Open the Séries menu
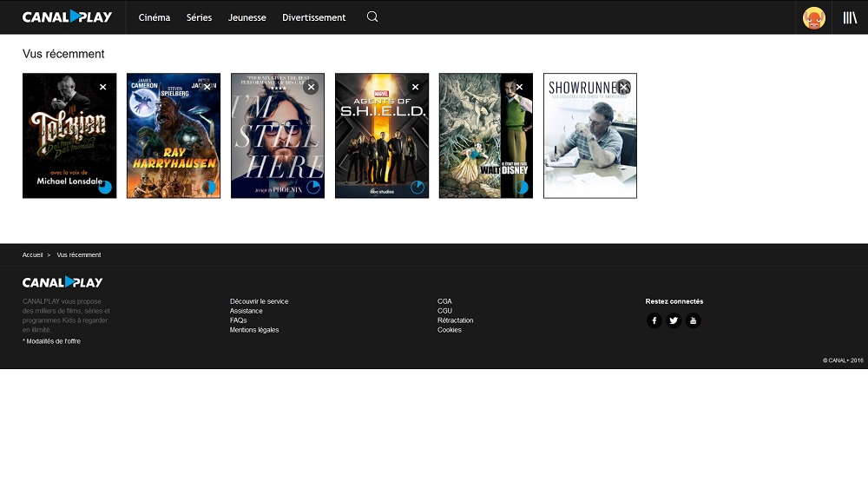Screen dimensions: 868x488 (x=200, y=17)
